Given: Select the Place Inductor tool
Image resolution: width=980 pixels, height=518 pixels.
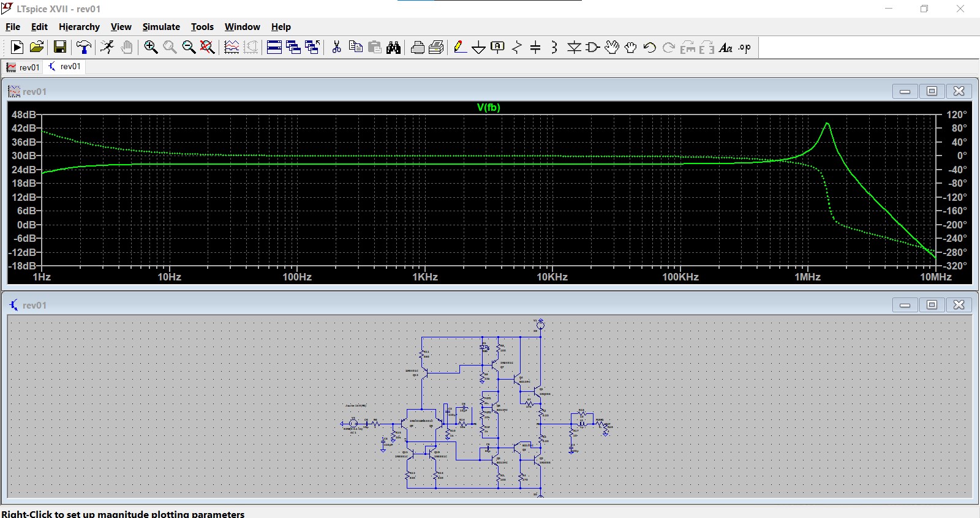Looking at the screenshot, I should click(x=554, y=47).
